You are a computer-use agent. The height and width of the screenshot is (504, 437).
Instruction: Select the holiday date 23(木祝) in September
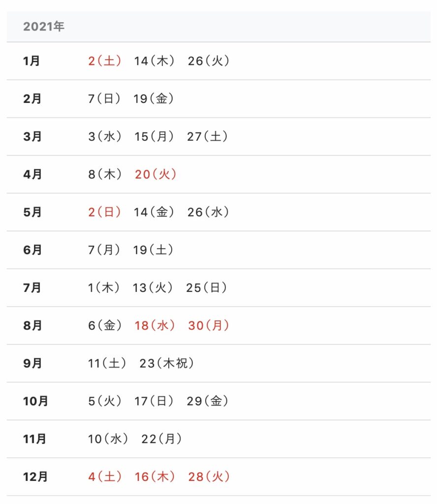coord(167,363)
